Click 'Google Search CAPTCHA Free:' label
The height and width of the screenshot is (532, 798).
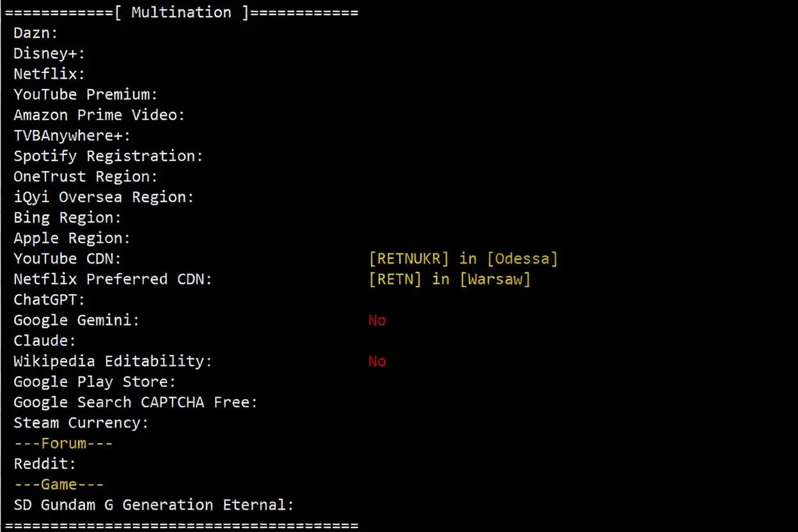click(136, 402)
